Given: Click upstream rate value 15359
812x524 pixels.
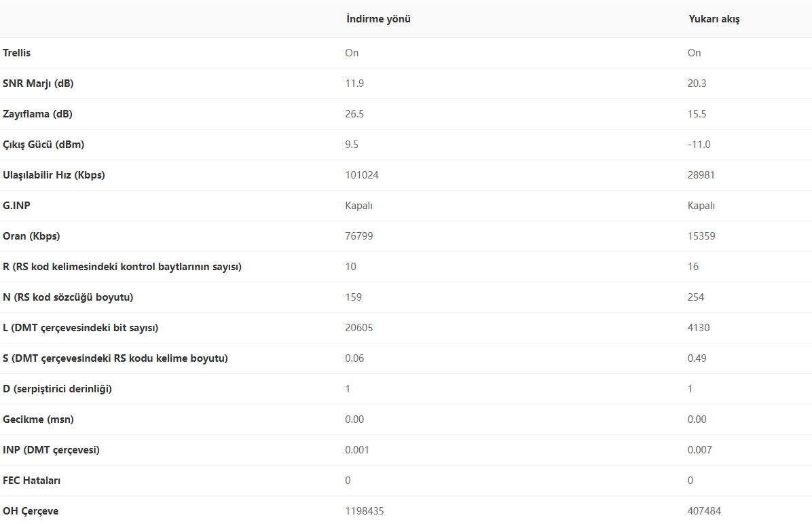Looking at the screenshot, I should (701, 236).
